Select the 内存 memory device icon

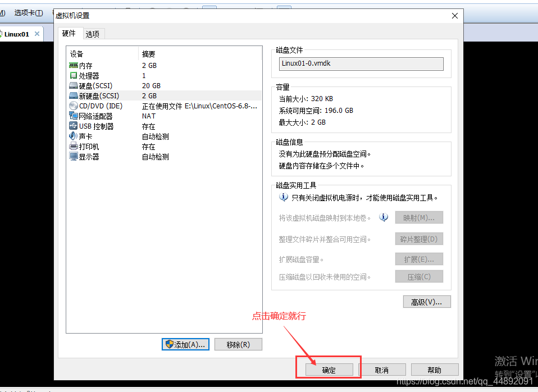74,65
